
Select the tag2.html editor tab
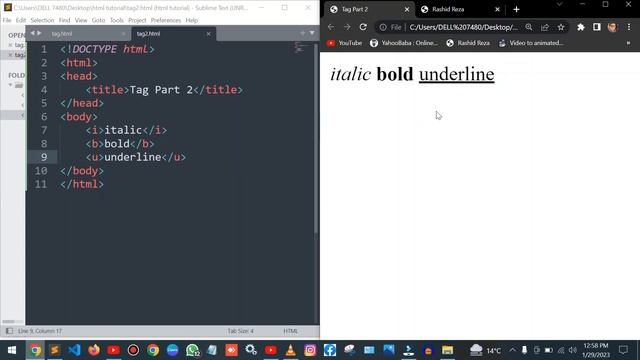click(x=149, y=34)
